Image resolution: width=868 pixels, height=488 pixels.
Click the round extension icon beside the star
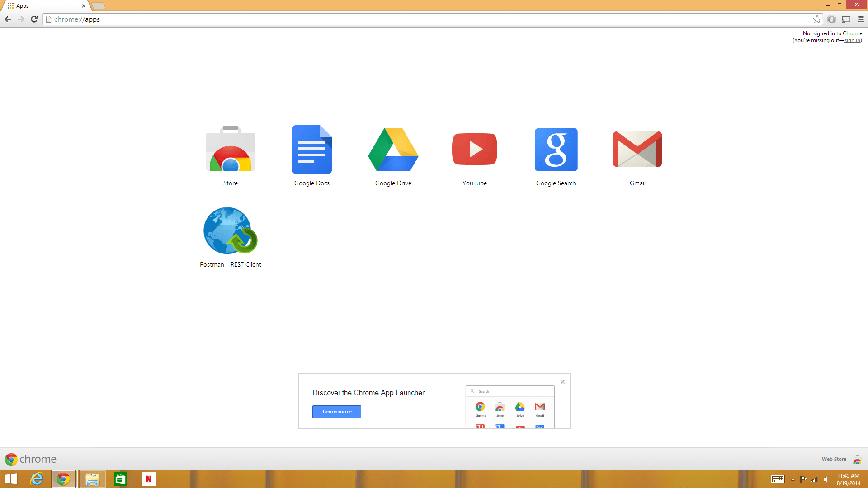831,19
